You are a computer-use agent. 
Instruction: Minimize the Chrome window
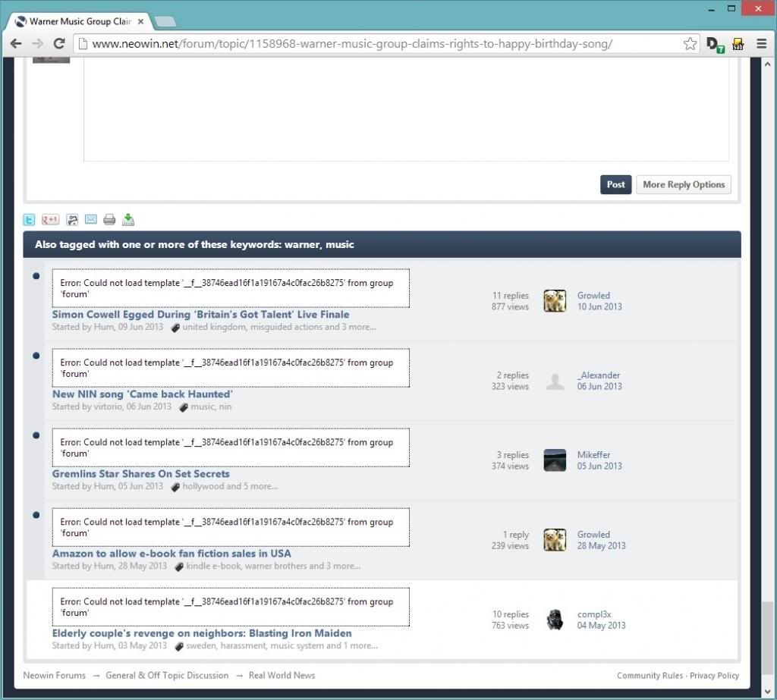click(x=711, y=9)
